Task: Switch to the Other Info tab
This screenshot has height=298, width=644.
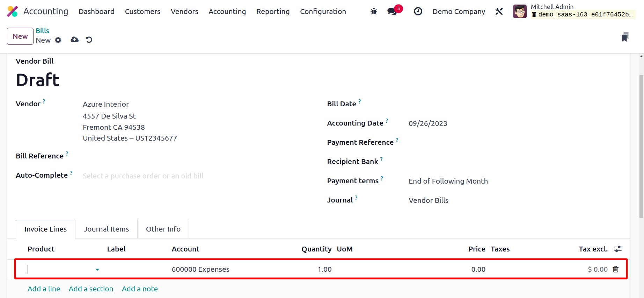Action: (163, 229)
